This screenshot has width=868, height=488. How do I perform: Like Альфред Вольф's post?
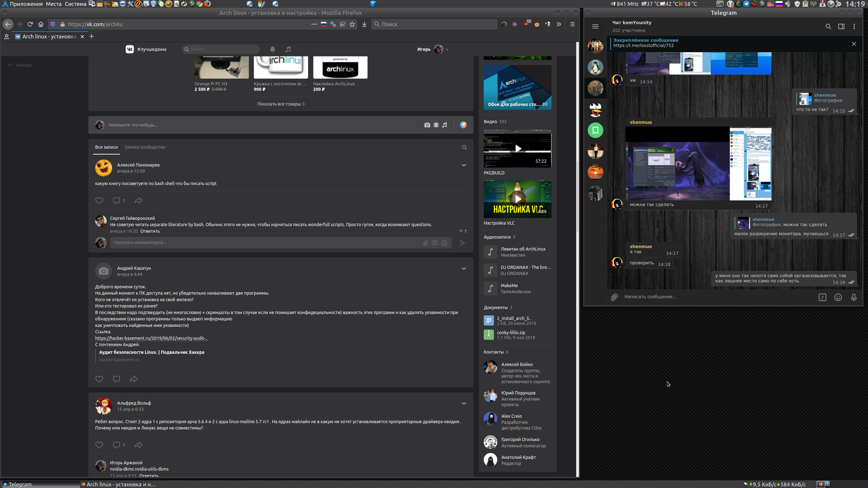coord(99,445)
